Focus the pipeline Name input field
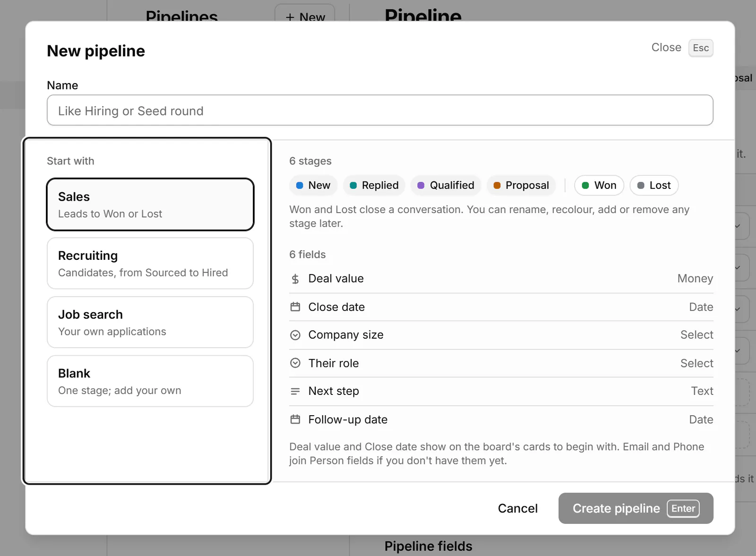 tap(380, 110)
